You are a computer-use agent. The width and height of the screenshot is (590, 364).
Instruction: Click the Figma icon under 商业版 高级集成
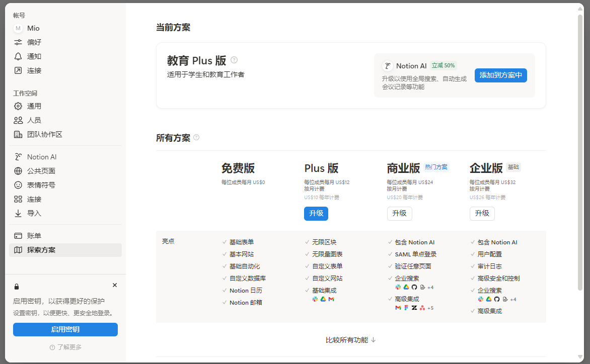click(x=406, y=308)
